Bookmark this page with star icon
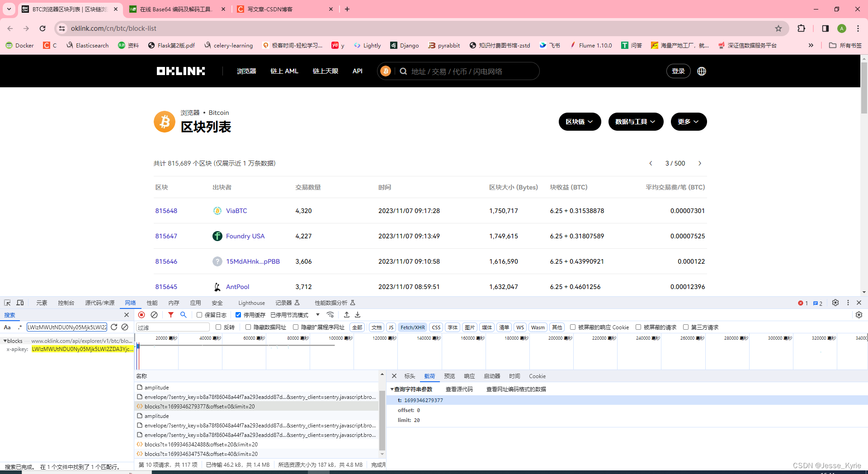The image size is (868, 474). [x=778, y=28]
